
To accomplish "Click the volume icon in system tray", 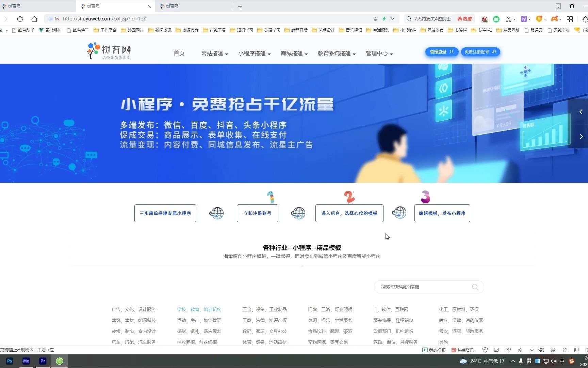I will 554,361.
